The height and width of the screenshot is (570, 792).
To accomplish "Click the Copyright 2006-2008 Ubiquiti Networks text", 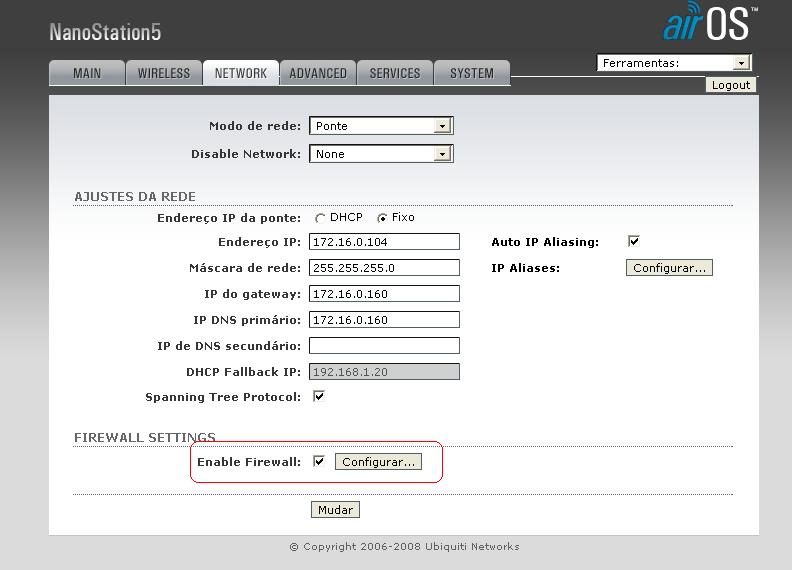I will 405,547.
